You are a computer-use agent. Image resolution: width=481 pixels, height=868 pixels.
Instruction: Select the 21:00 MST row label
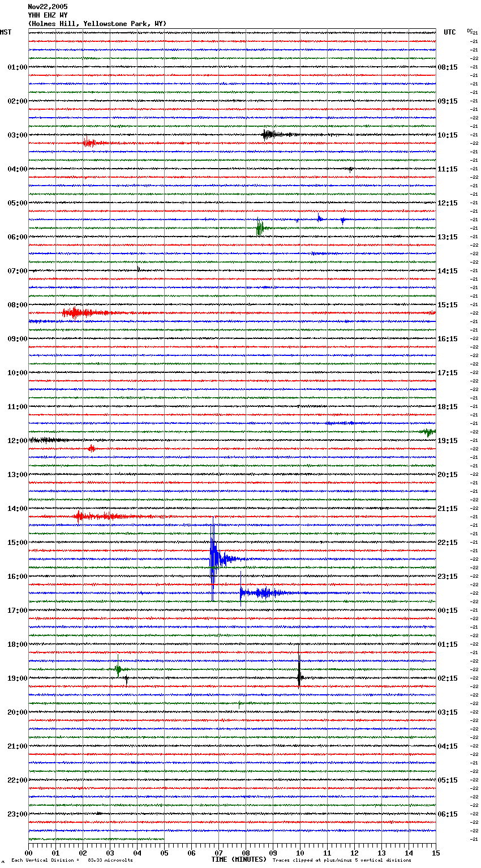coord(17,746)
